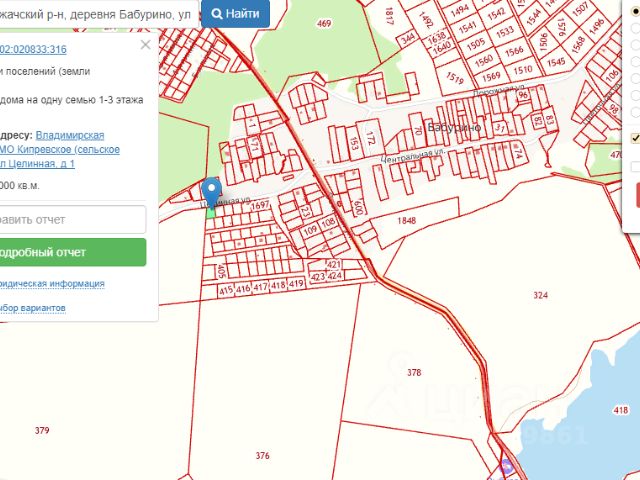Select parcel 1848 on the map

pos(405,220)
